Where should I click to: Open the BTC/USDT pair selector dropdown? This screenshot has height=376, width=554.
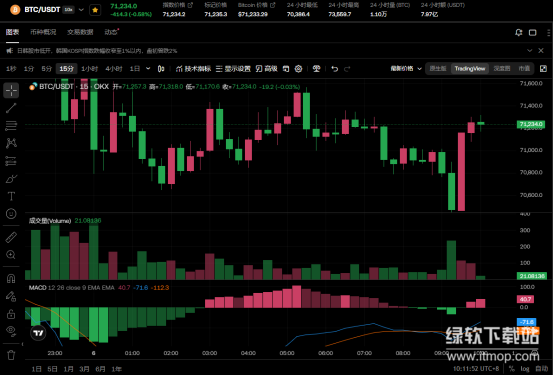(81, 10)
